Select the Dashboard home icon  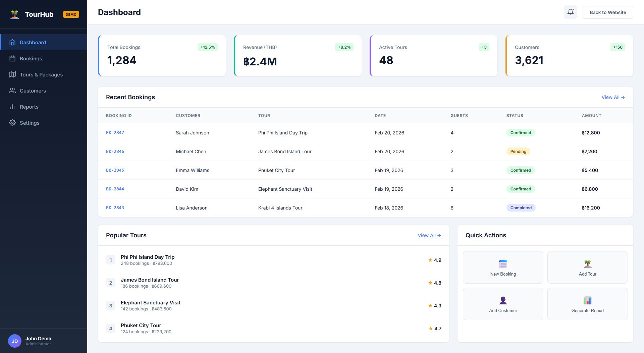(12, 42)
